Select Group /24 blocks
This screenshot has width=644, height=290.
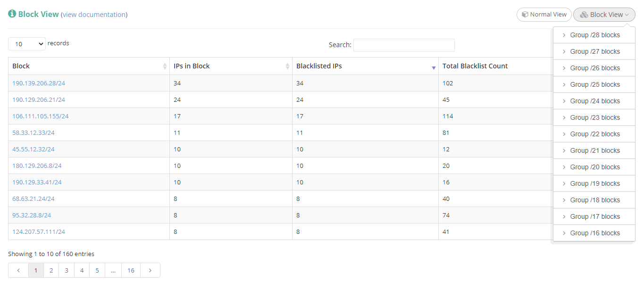pos(594,101)
